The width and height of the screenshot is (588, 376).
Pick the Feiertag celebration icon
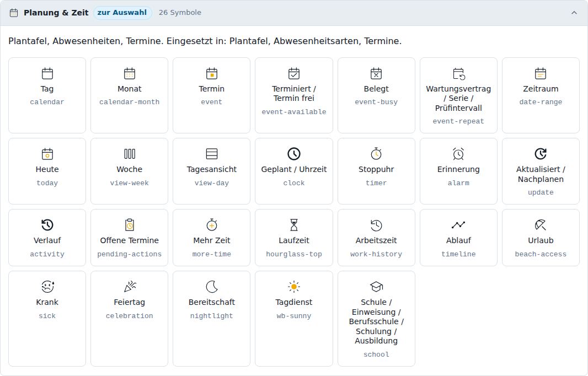pos(130,287)
